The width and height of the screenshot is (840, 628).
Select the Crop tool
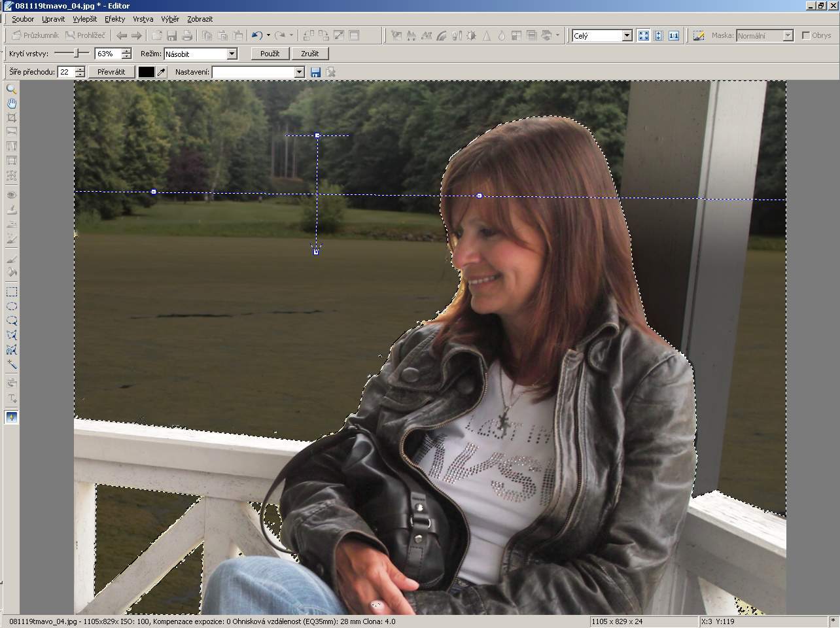pos(11,118)
